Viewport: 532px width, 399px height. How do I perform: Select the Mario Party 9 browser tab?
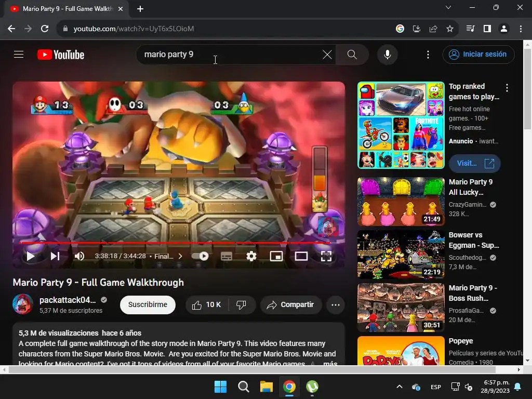click(x=66, y=9)
